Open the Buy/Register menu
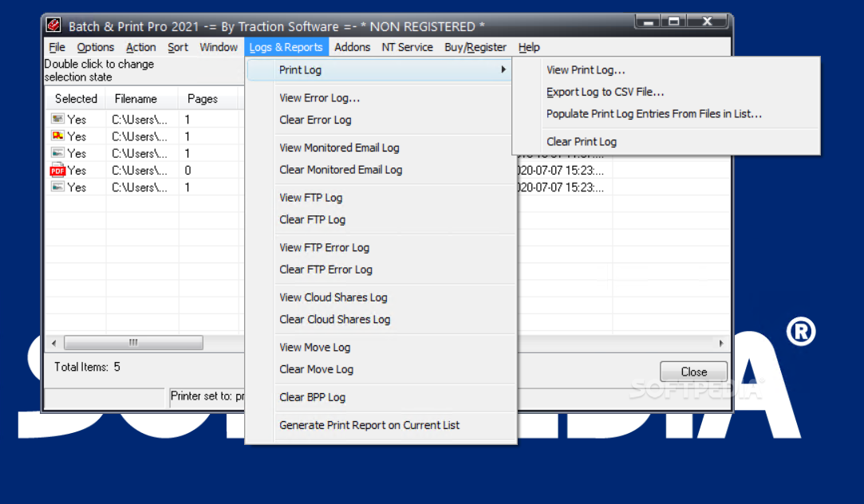This screenshot has width=864, height=504. tap(475, 47)
